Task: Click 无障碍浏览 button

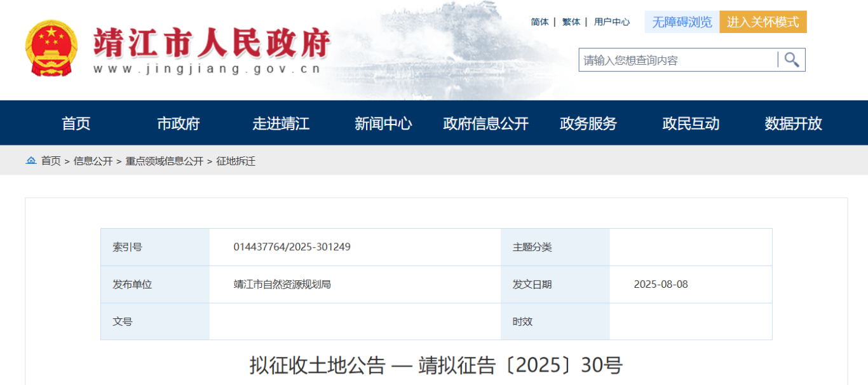Action: coord(682,22)
